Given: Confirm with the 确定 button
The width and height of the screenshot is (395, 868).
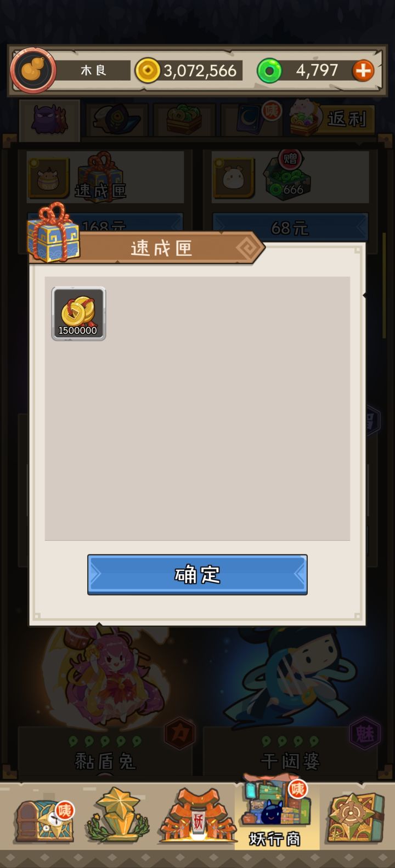Looking at the screenshot, I should pos(198,574).
